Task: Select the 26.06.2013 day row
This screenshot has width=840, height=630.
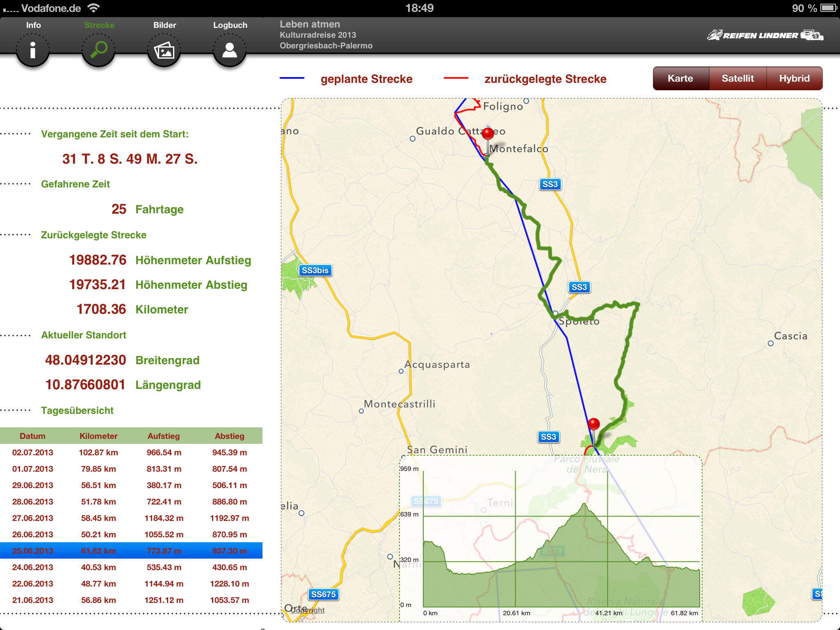Action: pyautogui.click(x=131, y=534)
